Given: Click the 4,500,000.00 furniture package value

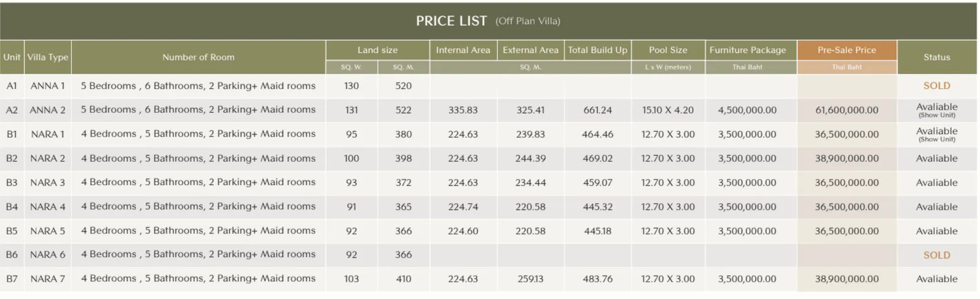Looking at the screenshot, I should pyautogui.click(x=747, y=110).
